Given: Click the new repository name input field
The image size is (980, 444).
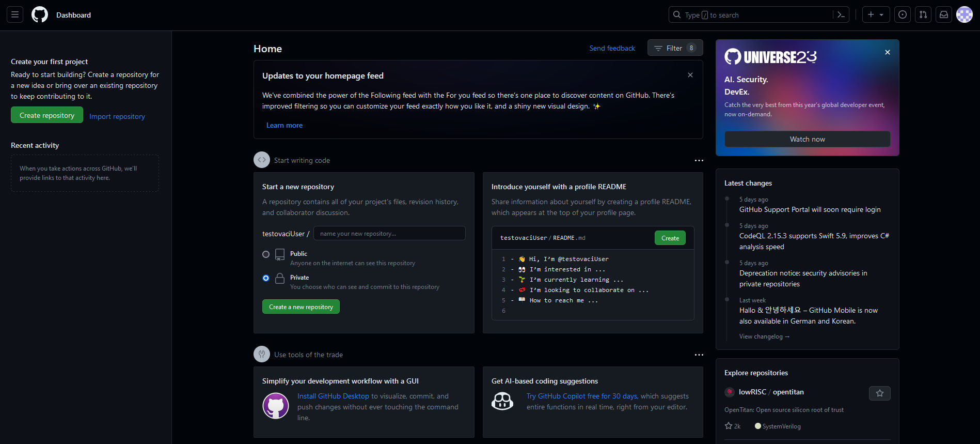Looking at the screenshot, I should click(389, 233).
